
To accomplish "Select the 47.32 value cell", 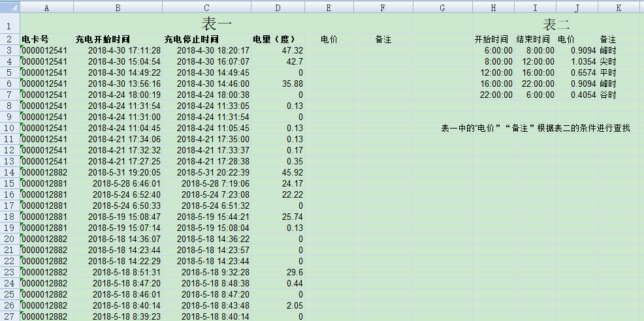I will (x=278, y=50).
